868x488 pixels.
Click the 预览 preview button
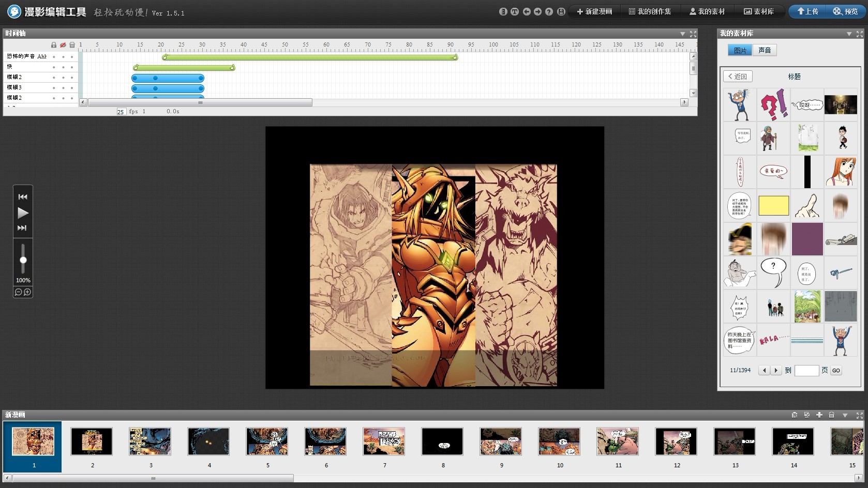(845, 11)
